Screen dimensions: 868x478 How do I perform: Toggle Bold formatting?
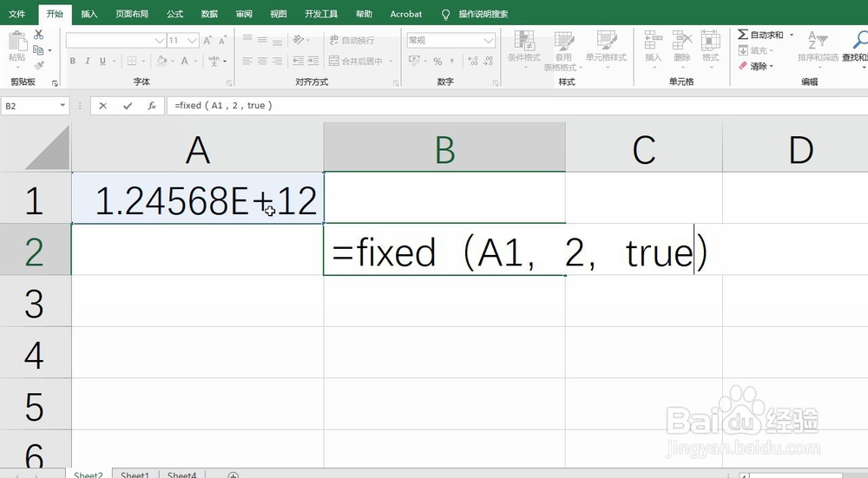click(73, 61)
